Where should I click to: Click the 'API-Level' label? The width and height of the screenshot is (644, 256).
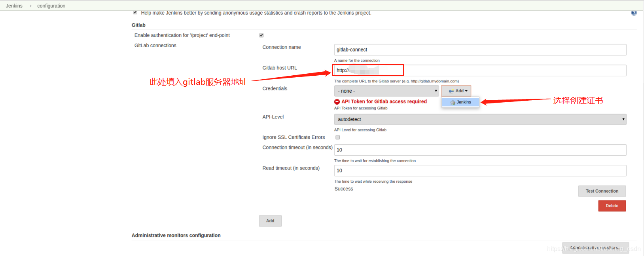(x=273, y=117)
